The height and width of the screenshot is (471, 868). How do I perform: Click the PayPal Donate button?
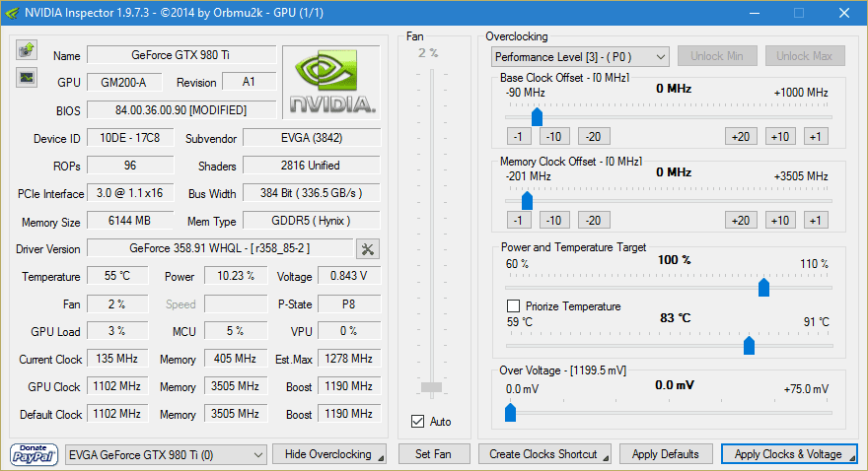click(x=34, y=454)
